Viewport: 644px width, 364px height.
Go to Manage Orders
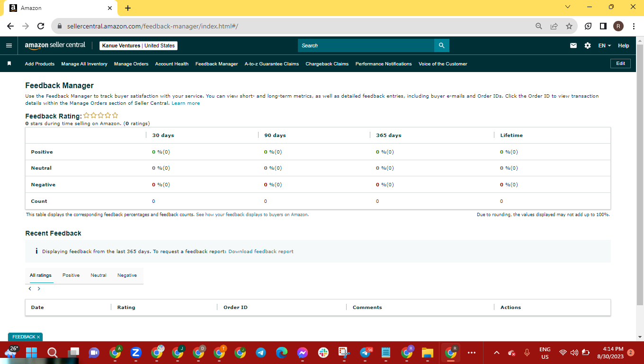coord(131,64)
